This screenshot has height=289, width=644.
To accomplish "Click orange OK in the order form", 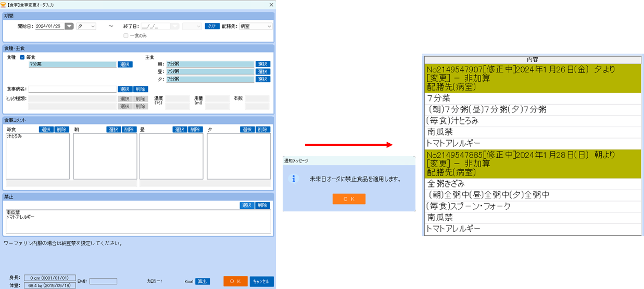I will (235, 281).
